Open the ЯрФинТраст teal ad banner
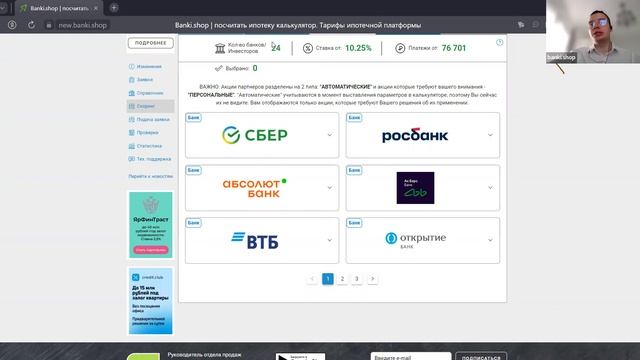Viewport: 640px width, 360px height. (151, 225)
